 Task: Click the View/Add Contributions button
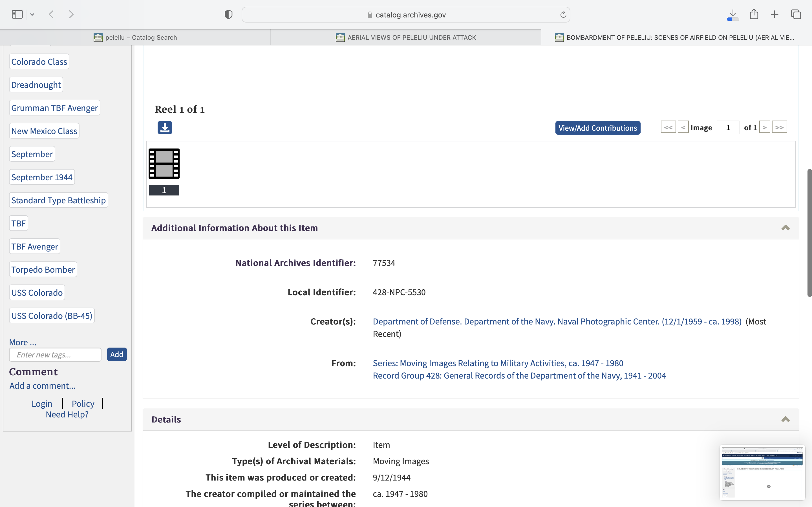pyautogui.click(x=598, y=128)
